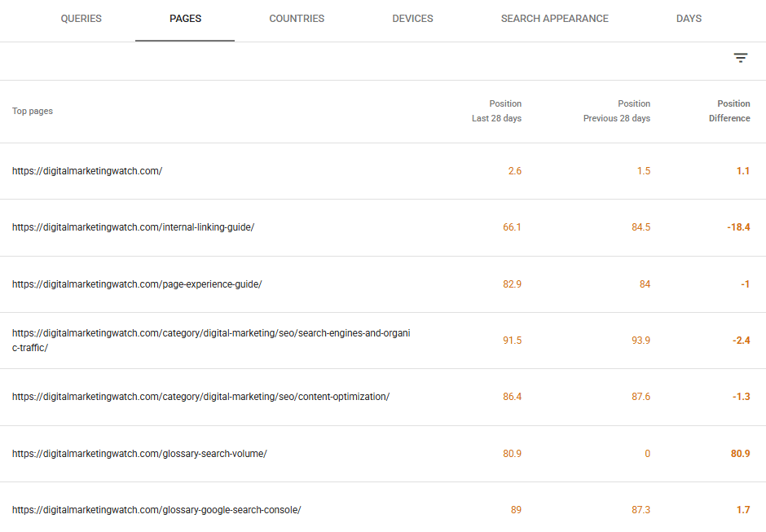Screen dimensions: 766x532
Task: Select the glossary-search-volume page row
Action: (383, 454)
